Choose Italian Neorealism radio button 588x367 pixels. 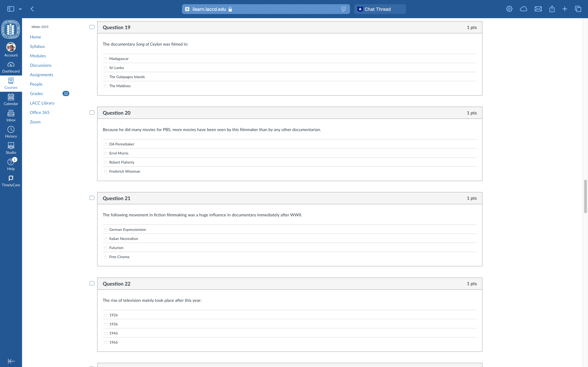point(106,239)
